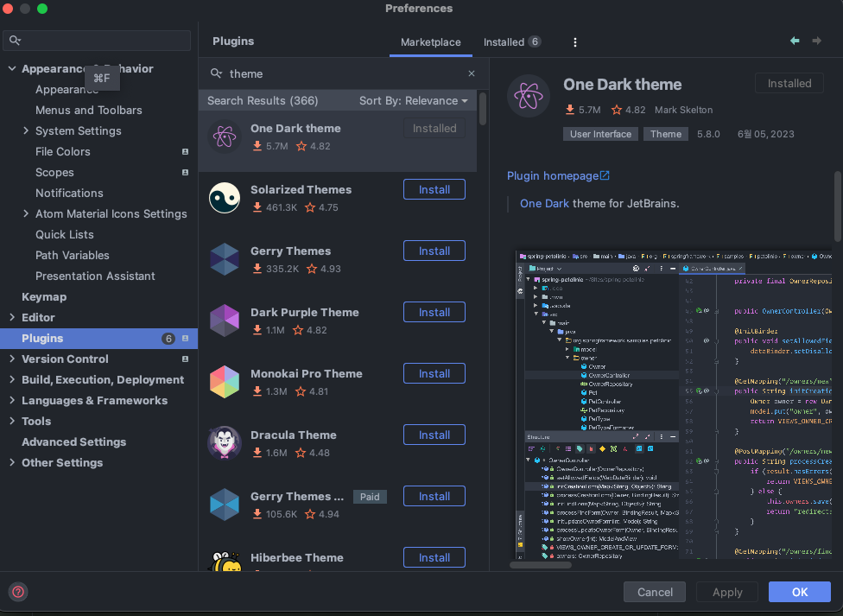This screenshot has width=843, height=616.
Task: Install Hiberbee Theme
Action: pyautogui.click(x=434, y=557)
